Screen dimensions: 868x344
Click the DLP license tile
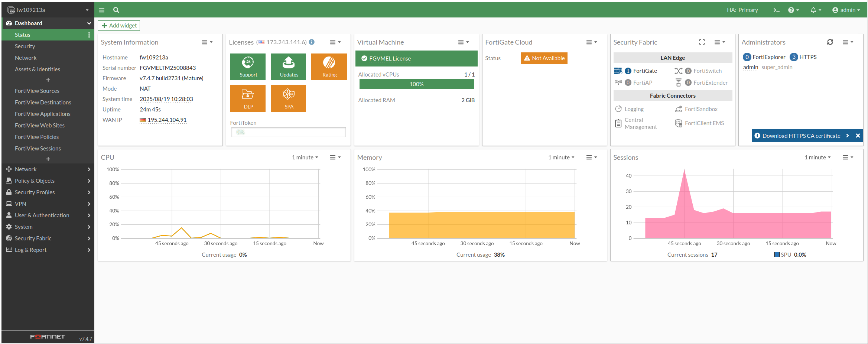[x=248, y=98]
